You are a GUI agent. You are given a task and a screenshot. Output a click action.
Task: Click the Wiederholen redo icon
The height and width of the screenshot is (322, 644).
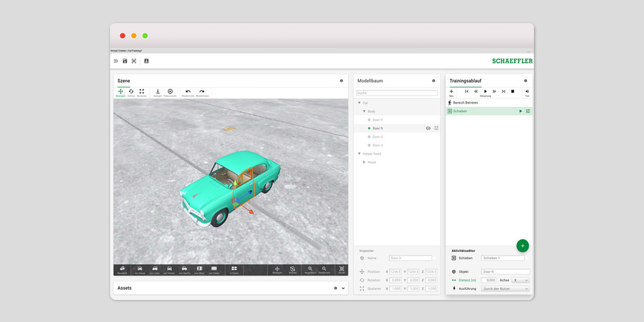[202, 93]
